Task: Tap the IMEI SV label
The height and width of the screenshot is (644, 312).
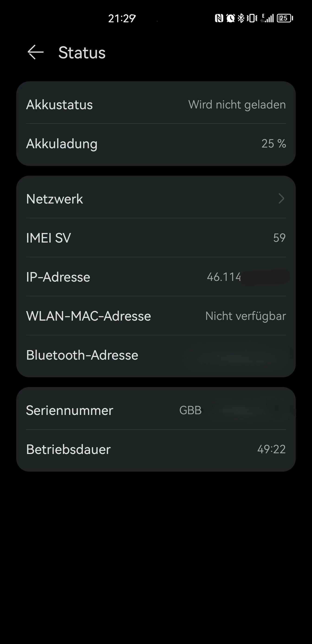Action: click(49, 238)
